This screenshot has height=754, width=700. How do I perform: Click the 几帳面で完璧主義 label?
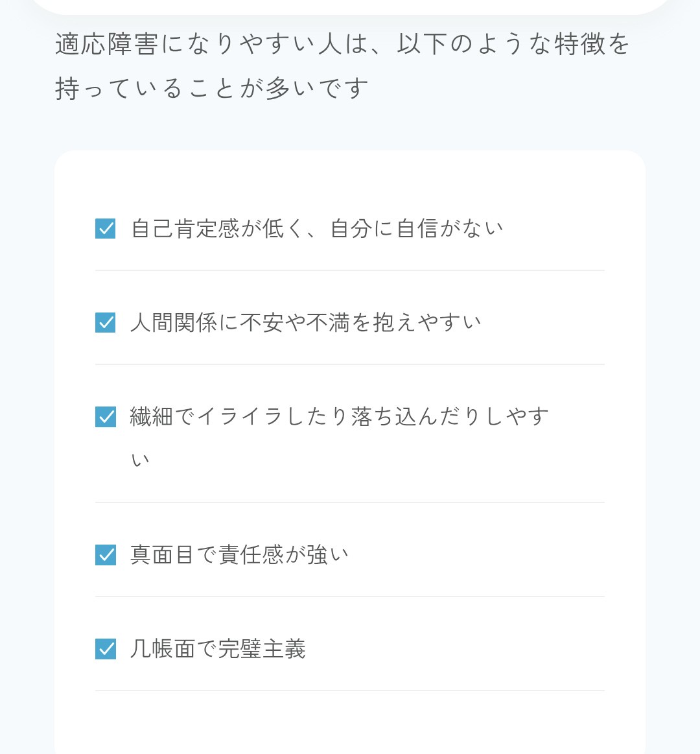click(x=218, y=649)
